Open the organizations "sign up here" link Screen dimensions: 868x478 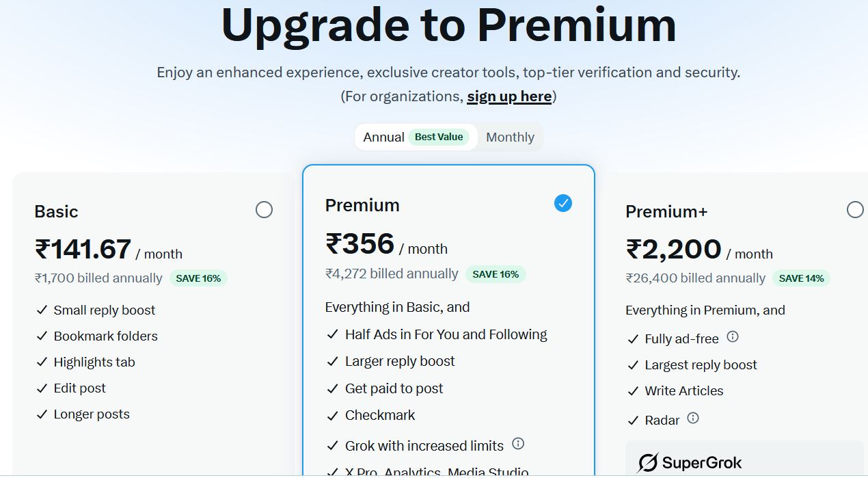509,96
